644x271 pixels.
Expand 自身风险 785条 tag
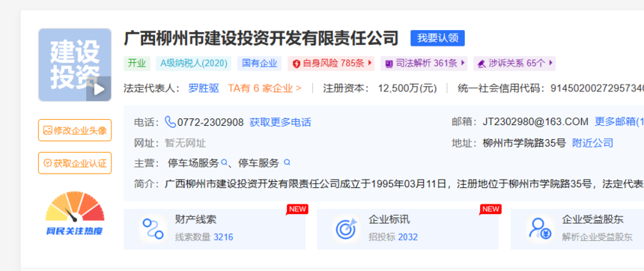click(x=331, y=63)
